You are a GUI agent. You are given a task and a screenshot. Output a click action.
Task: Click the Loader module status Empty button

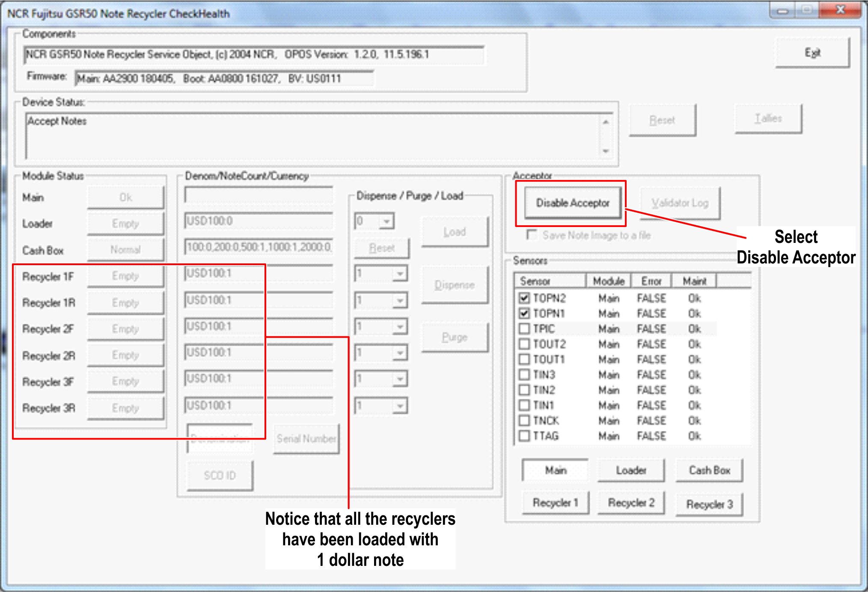pos(126,224)
